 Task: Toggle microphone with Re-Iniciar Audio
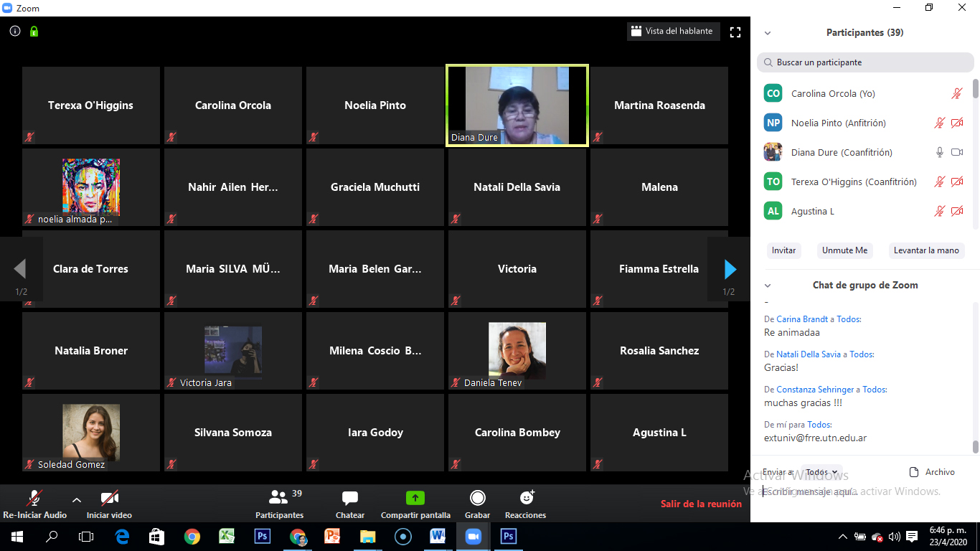34,498
